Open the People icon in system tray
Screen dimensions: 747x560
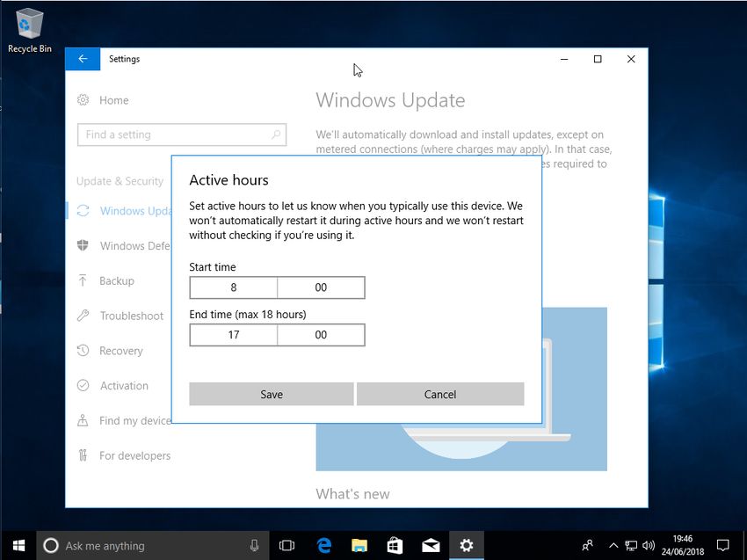pyautogui.click(x=588, y=545)
